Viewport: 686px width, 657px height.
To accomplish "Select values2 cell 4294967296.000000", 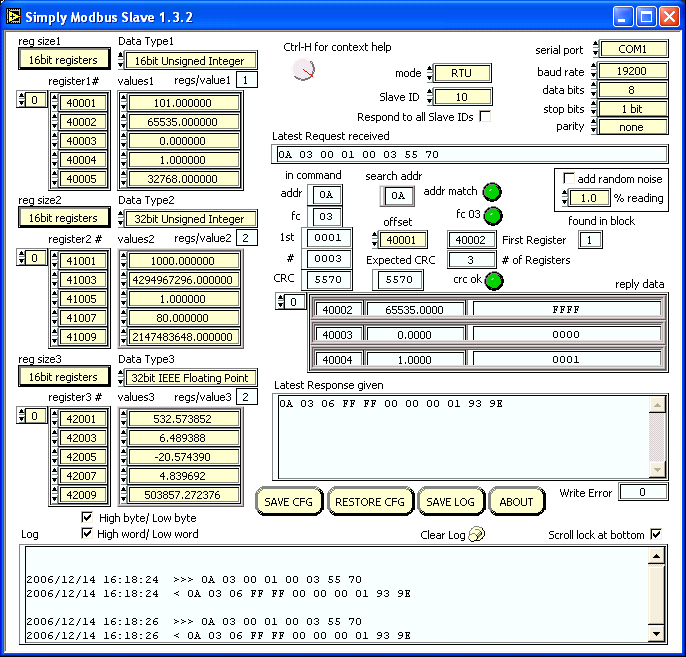I will pyautogui.click(x=184, y=280).
